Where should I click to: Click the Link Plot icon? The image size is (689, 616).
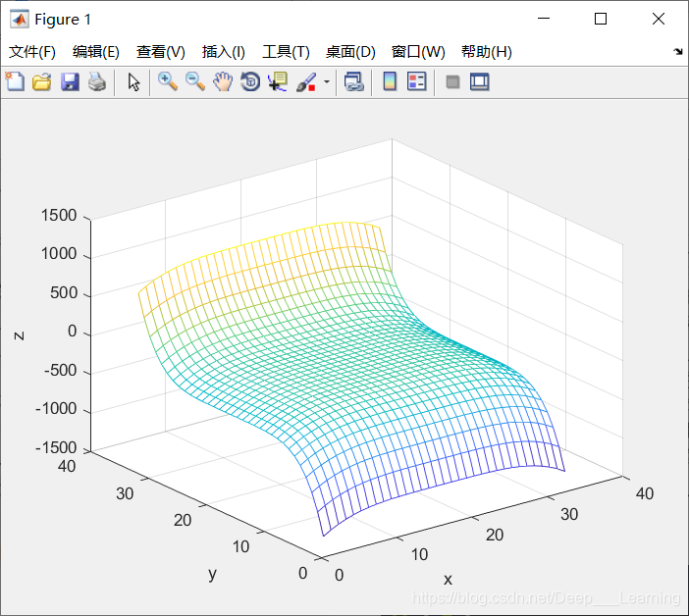[354, 81]
